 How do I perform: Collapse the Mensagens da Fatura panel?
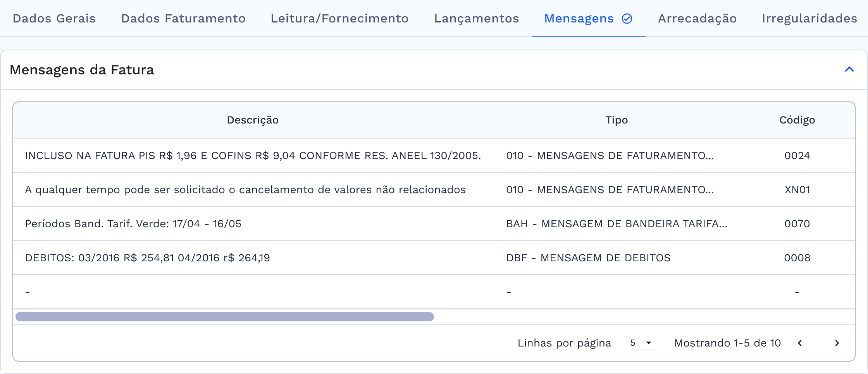click(x=850, y=70)
